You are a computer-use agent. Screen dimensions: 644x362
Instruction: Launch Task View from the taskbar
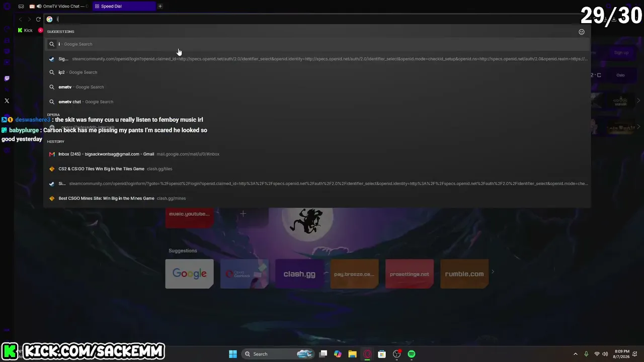point(324,354)
